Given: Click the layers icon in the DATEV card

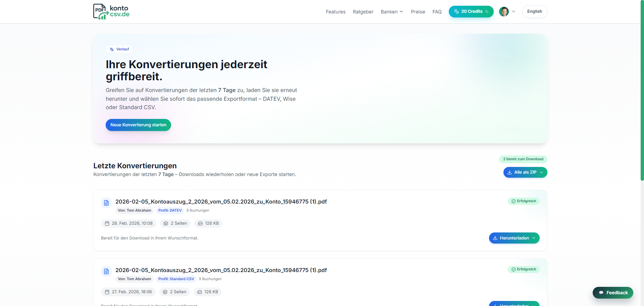Looking at the screenshot, I should (166, 223).
